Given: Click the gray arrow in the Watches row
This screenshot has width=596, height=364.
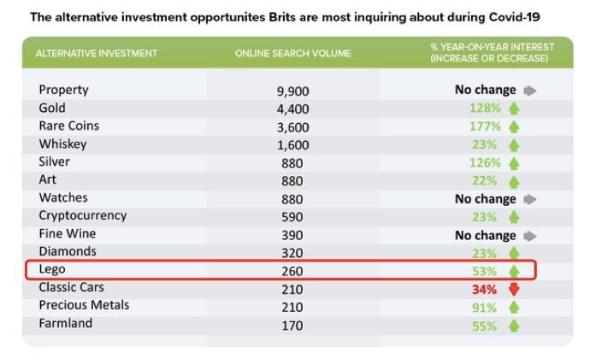Looking at the screenshot, I should 529,199.
